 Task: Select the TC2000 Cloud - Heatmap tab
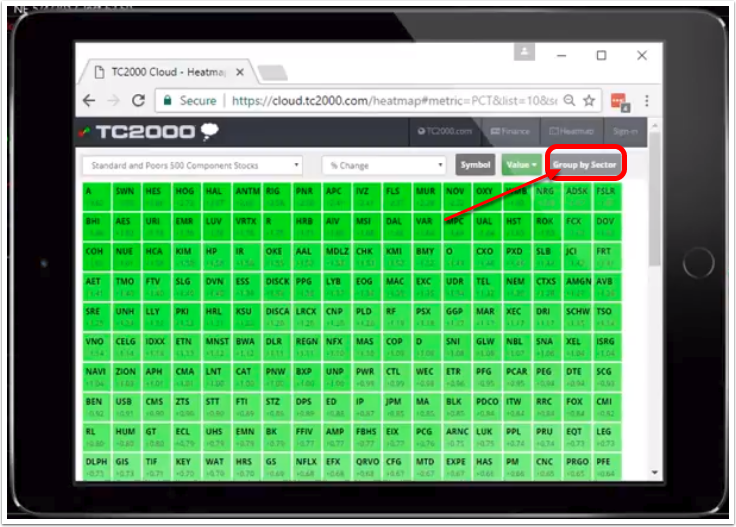pyautogui.click(x=168, y=72)
